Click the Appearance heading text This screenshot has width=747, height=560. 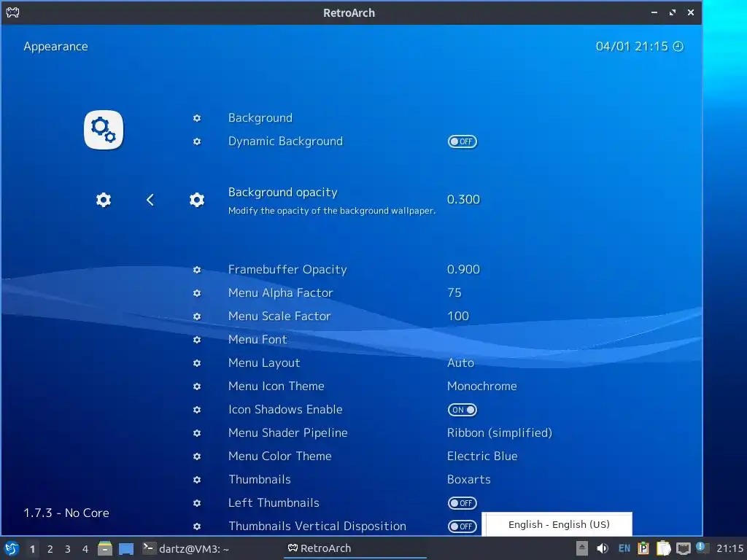[x=55, y=47]
